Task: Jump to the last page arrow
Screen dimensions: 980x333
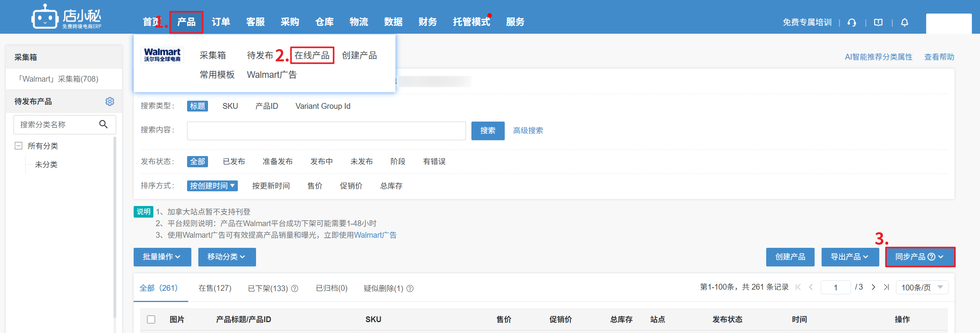Action: click(886, 287)
